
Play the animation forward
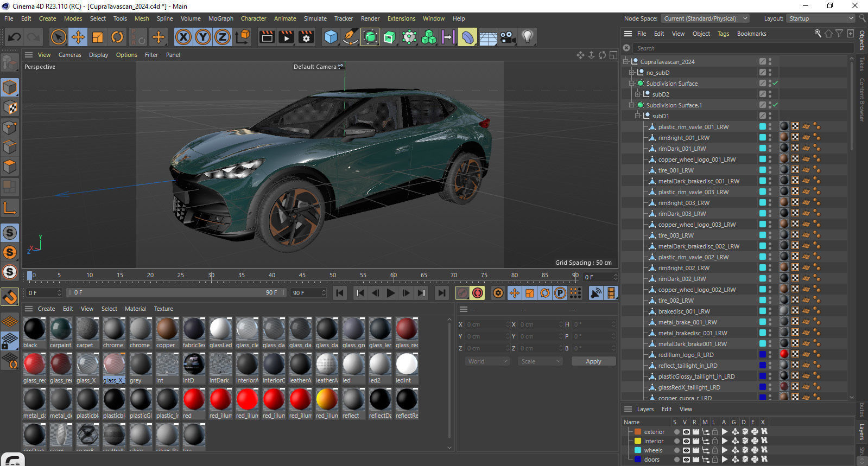coord(390,293)
